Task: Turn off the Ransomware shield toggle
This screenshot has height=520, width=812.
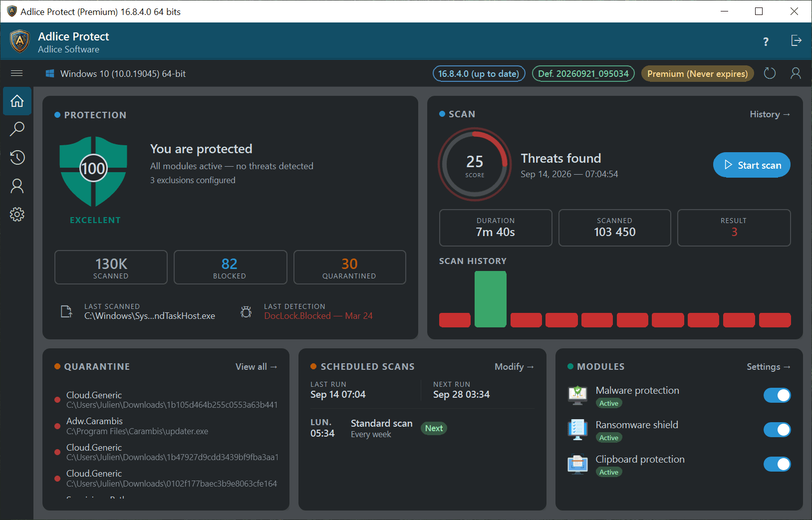Action: 777,430
